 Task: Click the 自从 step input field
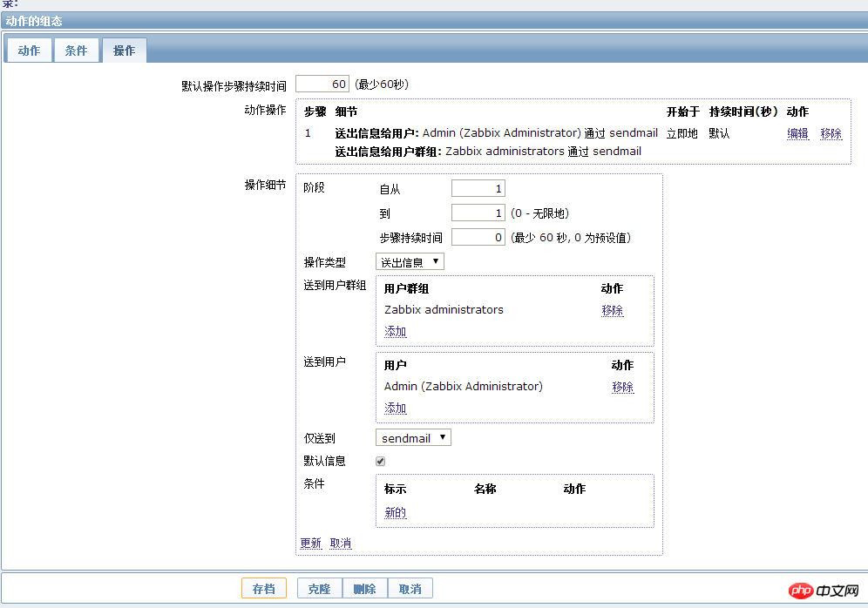pos(478,189)
